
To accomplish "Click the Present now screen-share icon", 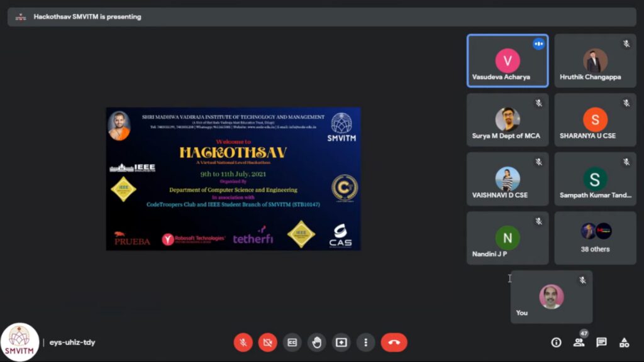I will click(341, 343).
